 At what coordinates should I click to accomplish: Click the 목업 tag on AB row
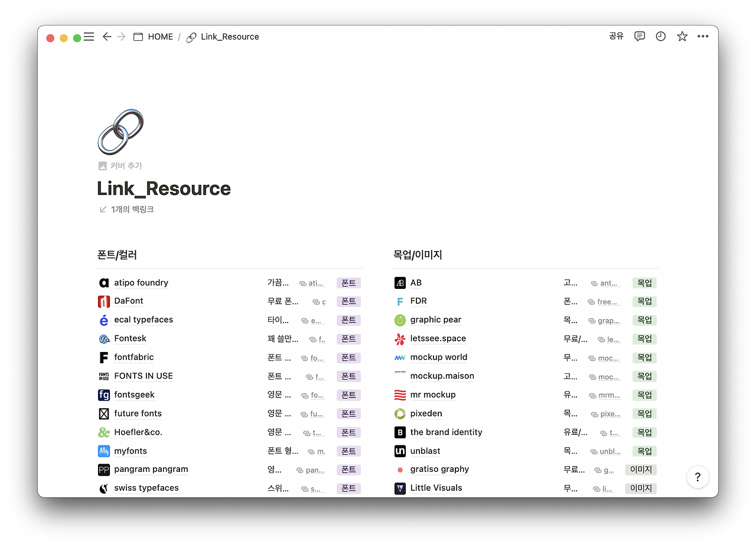pos(644,283)
